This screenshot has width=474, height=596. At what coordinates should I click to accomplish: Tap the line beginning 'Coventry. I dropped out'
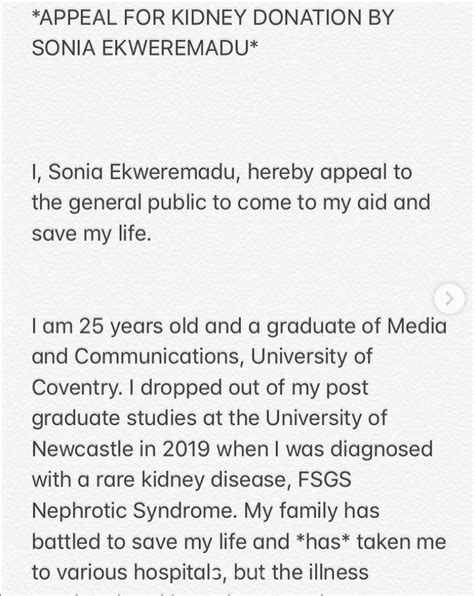point(200,388)
